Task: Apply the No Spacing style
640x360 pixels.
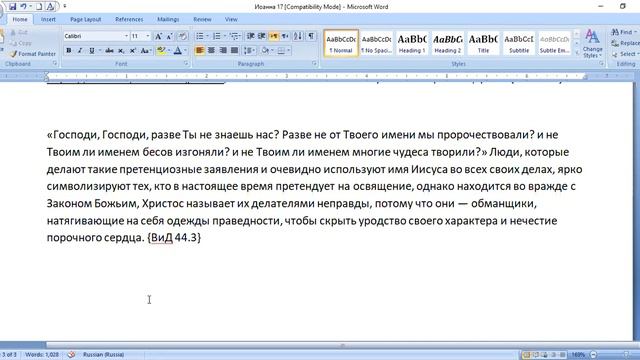Action: coord(376,43)
